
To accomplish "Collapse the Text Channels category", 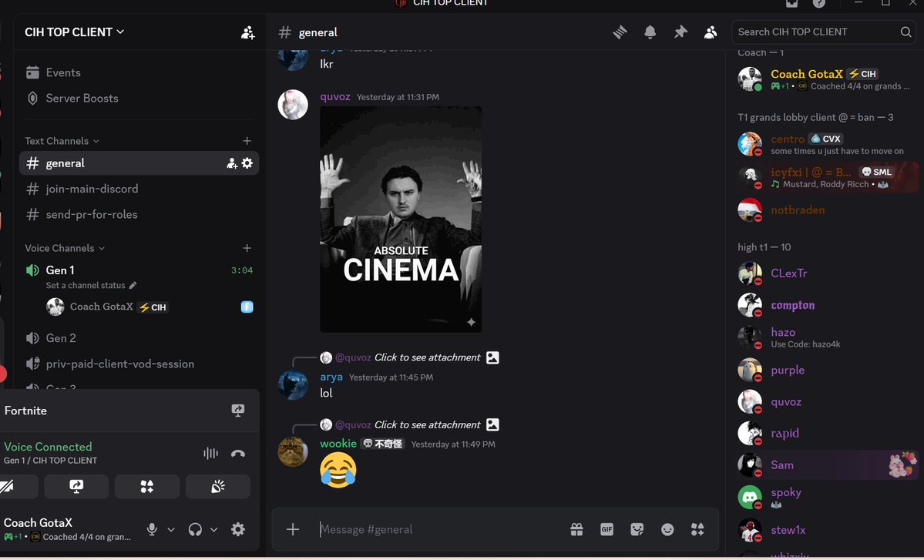I will coord(62,141).
